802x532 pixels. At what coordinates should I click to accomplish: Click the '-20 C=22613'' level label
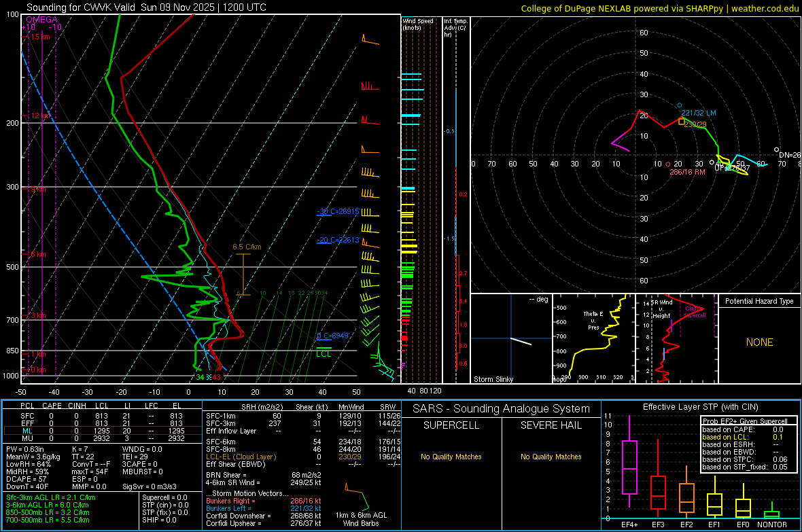(338, 240)
